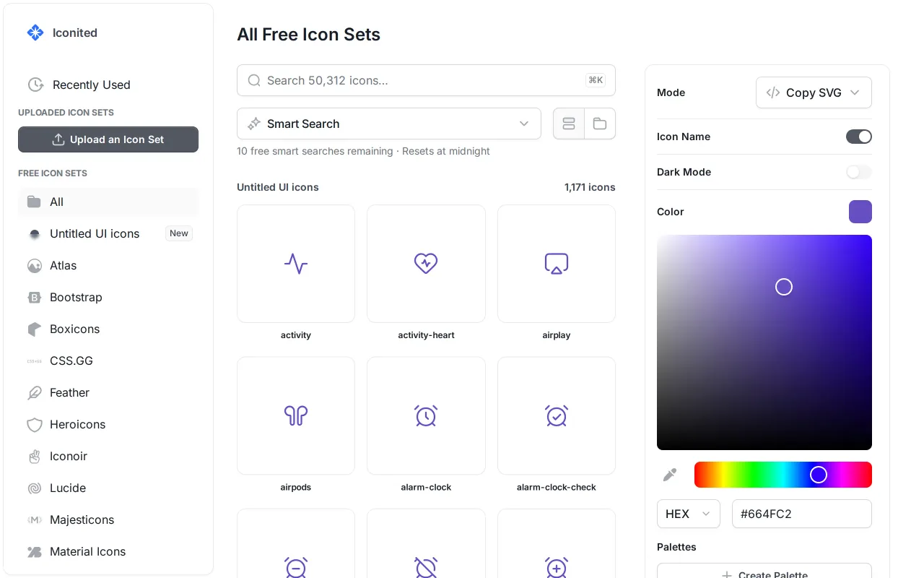Select the airplay icon card

[x=557, y=264]
